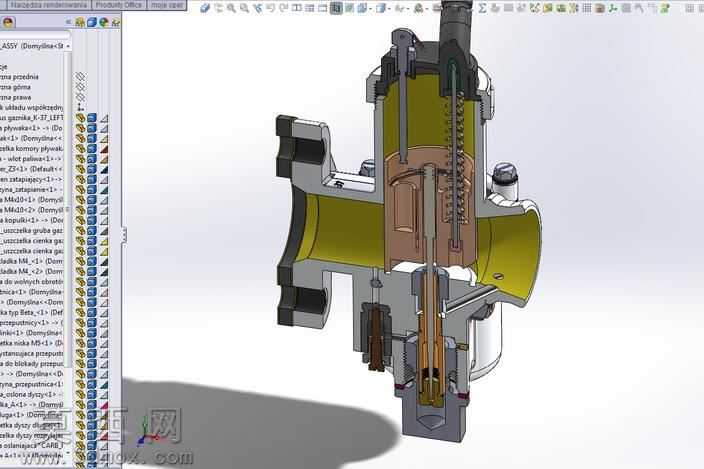Switch to the Produkty Office tab
This screenshot has height=469, width=704.
pos(119,5)
